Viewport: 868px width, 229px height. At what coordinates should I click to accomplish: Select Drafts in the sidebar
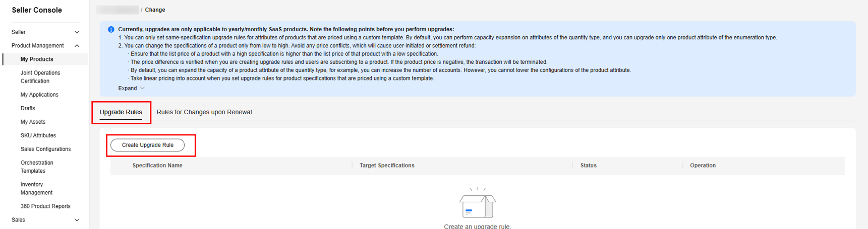[28, 108]
